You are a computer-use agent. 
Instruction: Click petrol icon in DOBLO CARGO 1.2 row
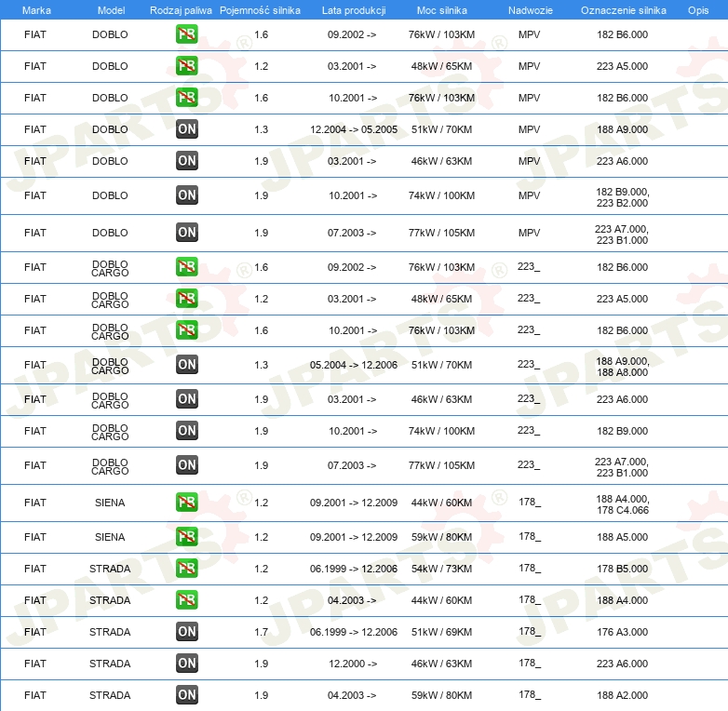[x=186, y=299]
